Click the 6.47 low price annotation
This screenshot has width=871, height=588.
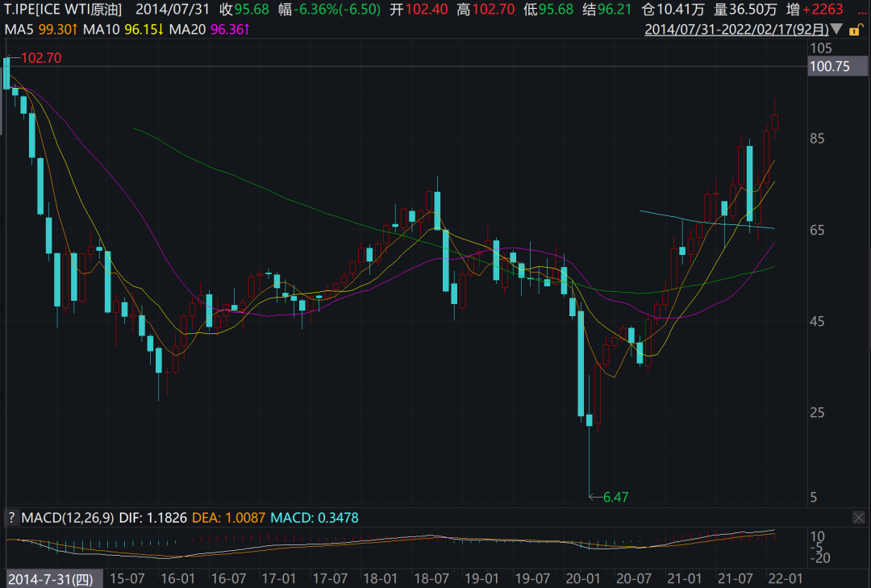(x=615, y=497)
